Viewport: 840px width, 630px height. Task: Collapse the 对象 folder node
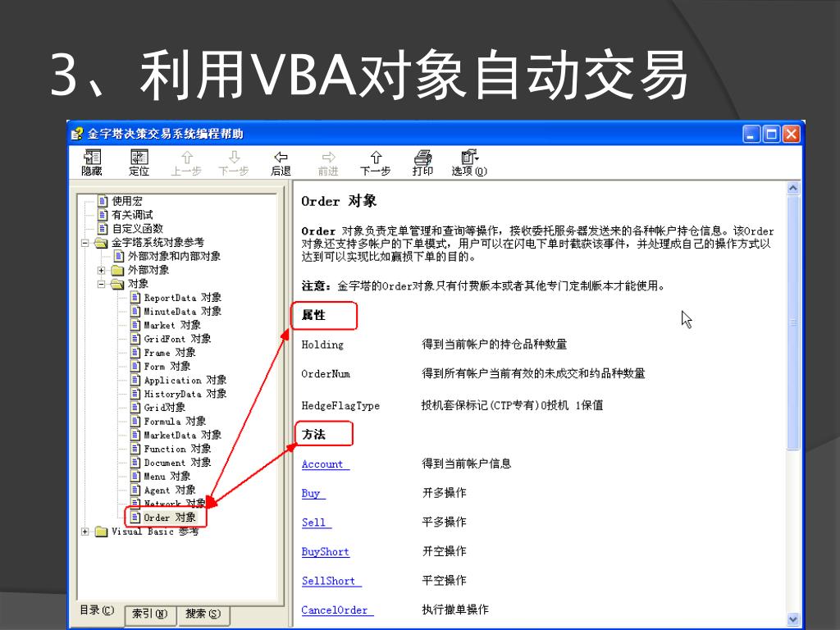pyautogui.click(x=101, y=284)
